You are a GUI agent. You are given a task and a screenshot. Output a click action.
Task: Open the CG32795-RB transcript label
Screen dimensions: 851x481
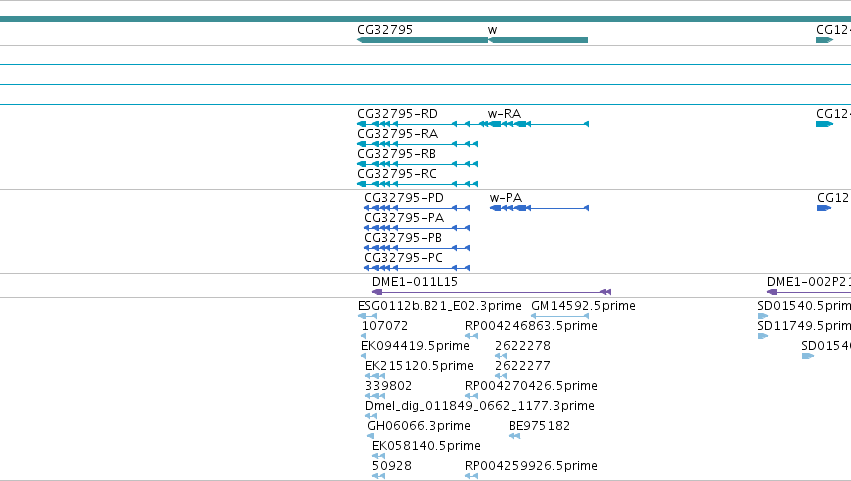click(397, 154)
